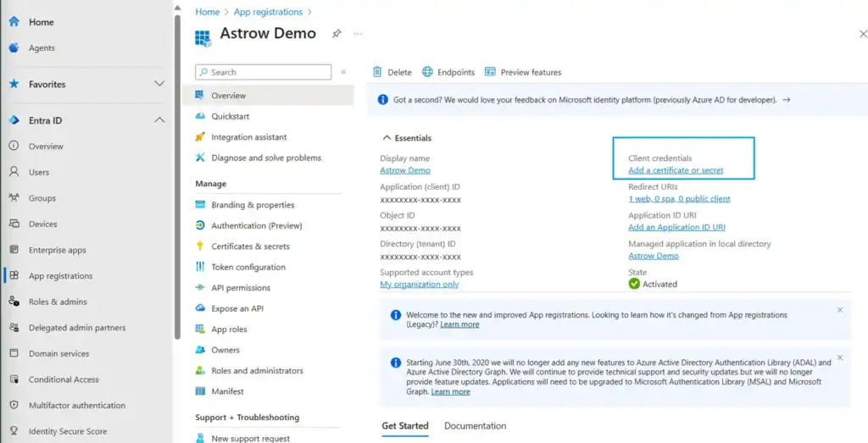The image size is (868, 443).
Task: Click the Integration assistant rocket icon
Action: pyautogui.click(x=200, y=136)
